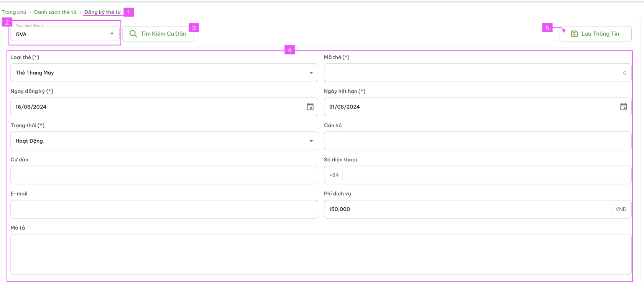The width and height of the screenshot is (644, 289).
Task: Click the Số điện thoại phone field
Action: pyautogui.click(x=478, y=175)
